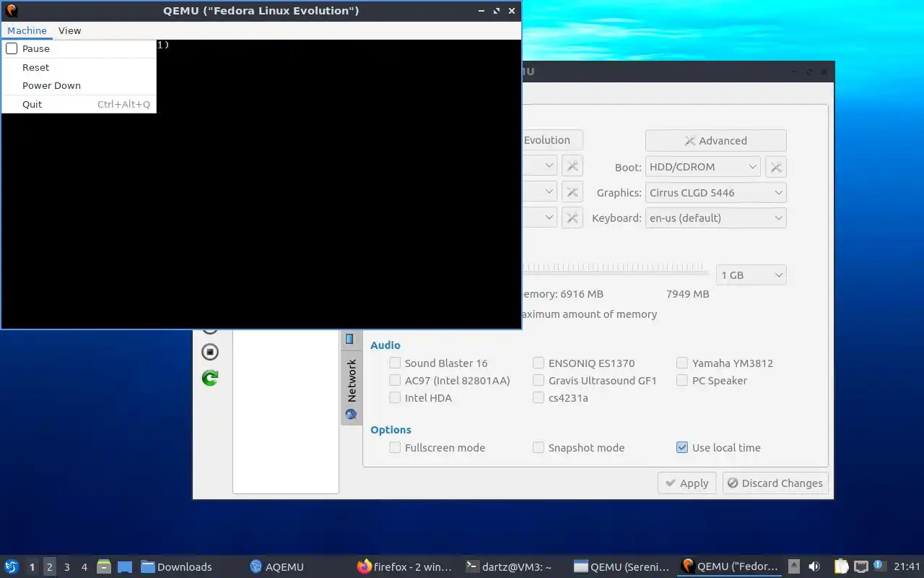This screenshot has height=578, width=924.
Task: Click the Firefox icon in the taskbar
Action: pos(365,567)
